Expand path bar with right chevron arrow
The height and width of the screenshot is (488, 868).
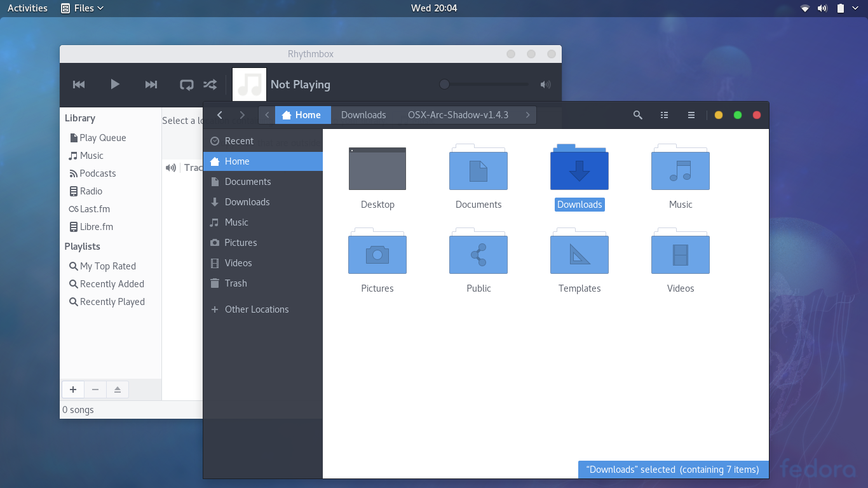[527, 115]
